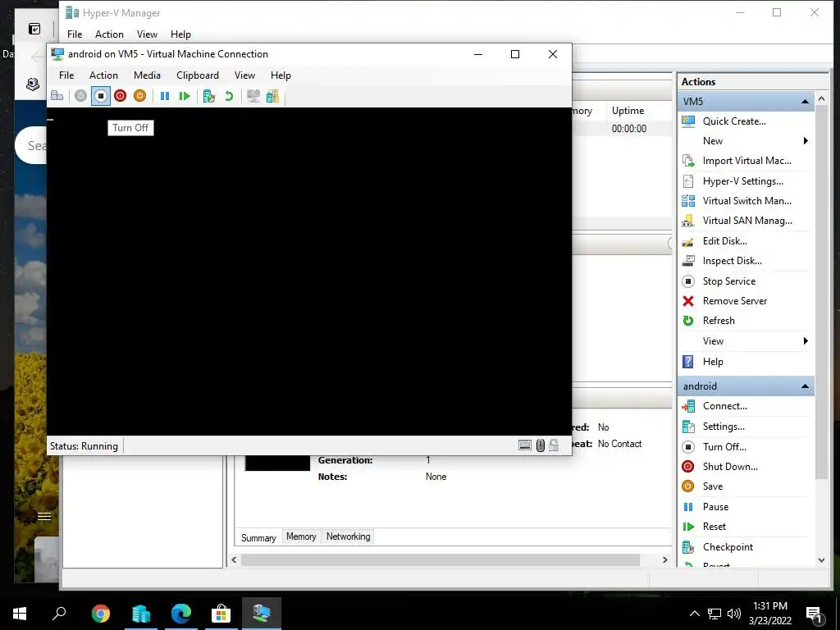Click the orange Save toolbar icon
Screen dimensions: 840x630
pyautogui.click(x=139, y=96)
